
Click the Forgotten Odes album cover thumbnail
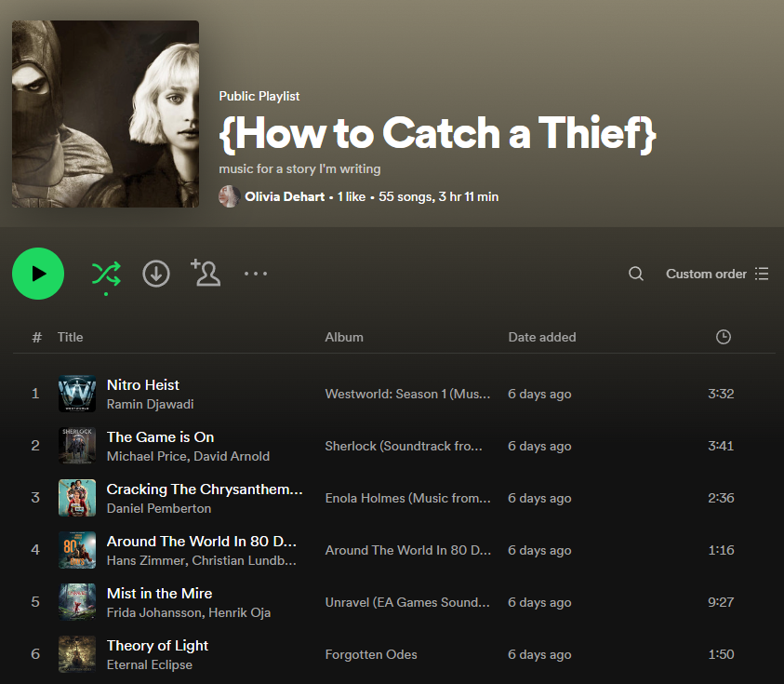(77, 654)
